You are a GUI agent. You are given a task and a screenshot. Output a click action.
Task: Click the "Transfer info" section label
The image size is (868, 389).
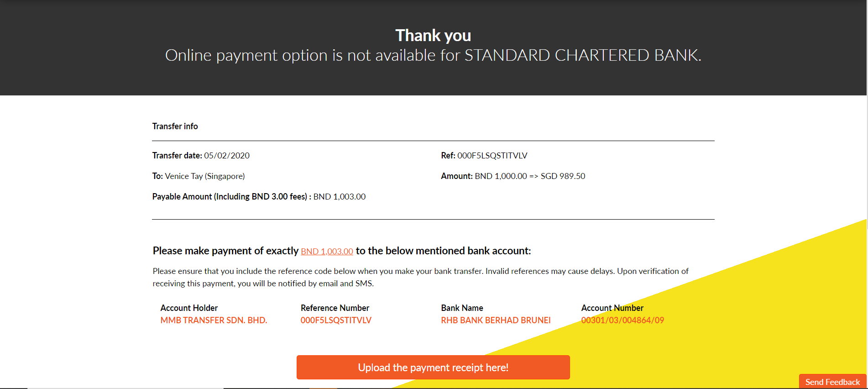pyautogui.click(x=175, y=126)
